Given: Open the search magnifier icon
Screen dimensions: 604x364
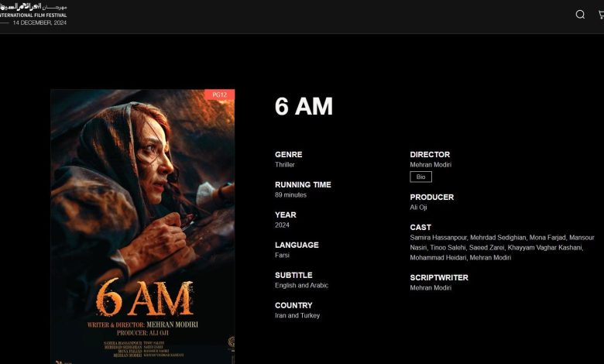Looking at the screenshot, I should click(x=580, y=15).
